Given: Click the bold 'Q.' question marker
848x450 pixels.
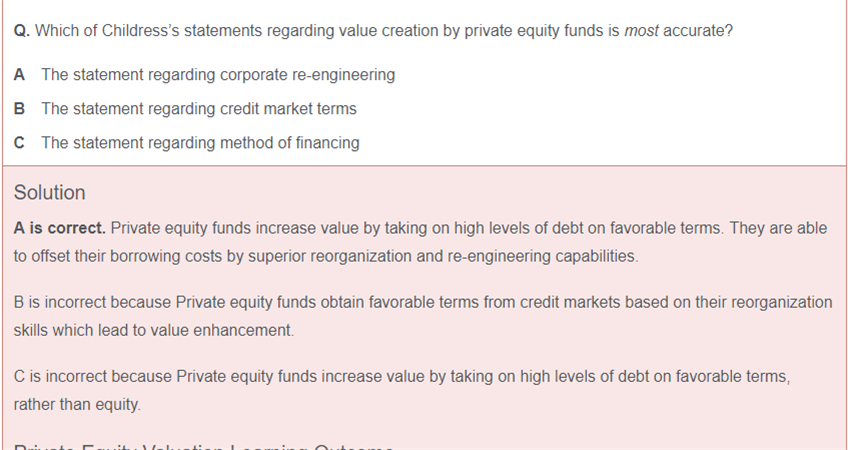Looking at the screenshot, I should [x=22, y=31].
